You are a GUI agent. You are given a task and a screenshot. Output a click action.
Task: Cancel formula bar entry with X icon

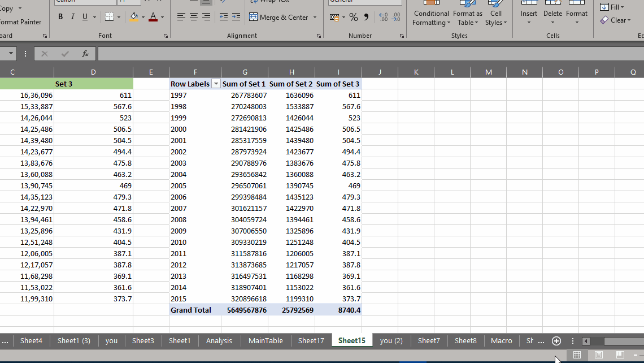[x=45, y=54]
